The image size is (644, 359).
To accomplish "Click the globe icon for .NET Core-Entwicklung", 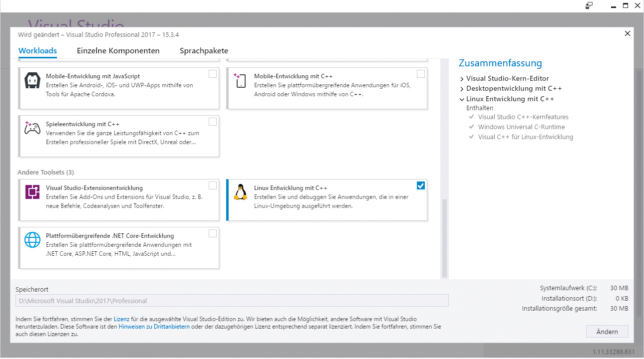I will tap(32, 240).
